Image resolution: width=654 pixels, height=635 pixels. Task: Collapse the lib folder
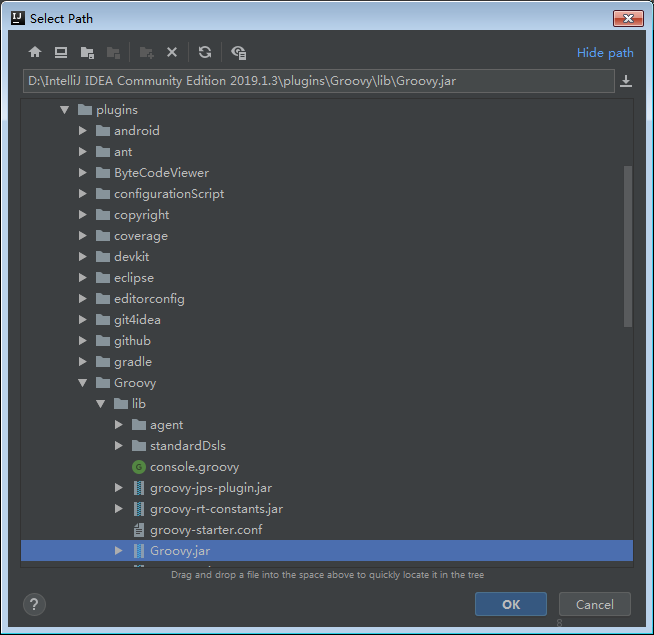(101, 404)
